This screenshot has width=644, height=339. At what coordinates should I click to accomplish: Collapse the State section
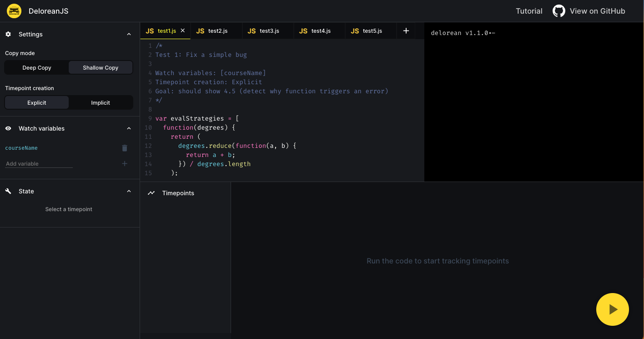tap(129, 191)
